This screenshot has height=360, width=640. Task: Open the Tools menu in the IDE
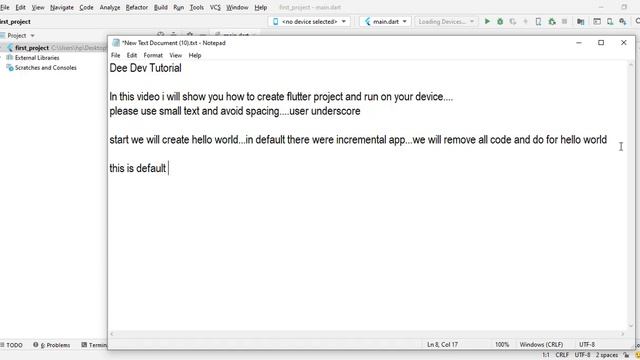pos(197,7)
